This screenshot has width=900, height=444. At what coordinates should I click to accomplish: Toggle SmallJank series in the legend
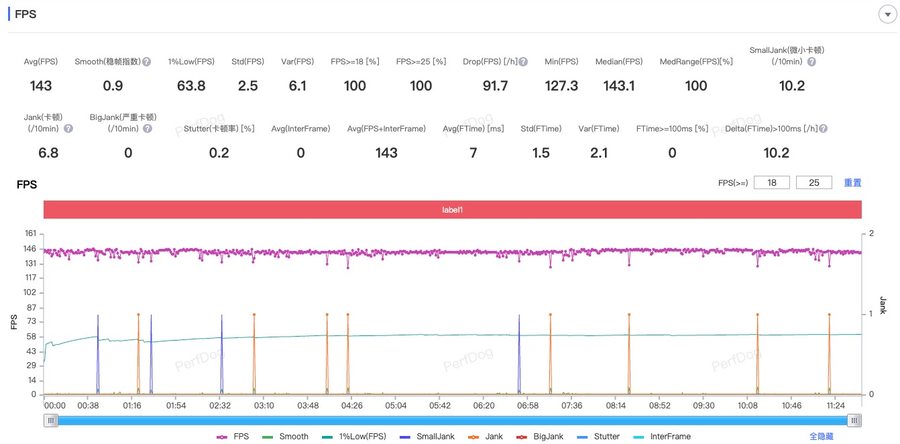point(428,437)
